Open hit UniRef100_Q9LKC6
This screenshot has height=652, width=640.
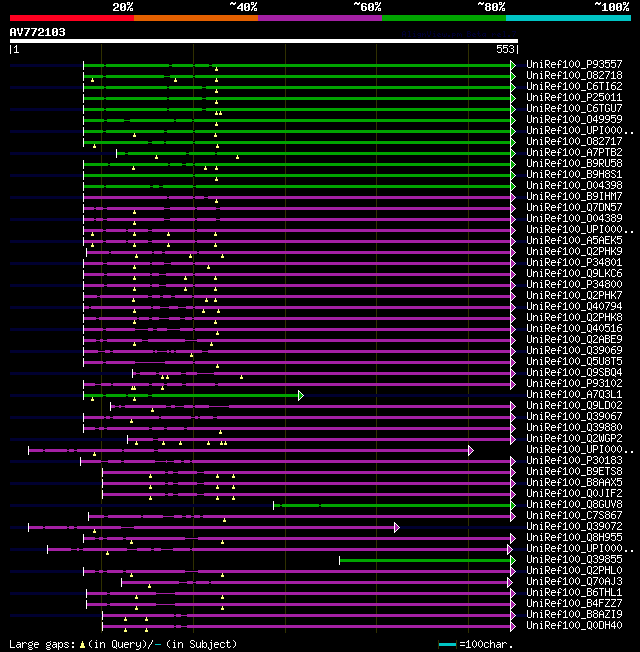point(574,274)
